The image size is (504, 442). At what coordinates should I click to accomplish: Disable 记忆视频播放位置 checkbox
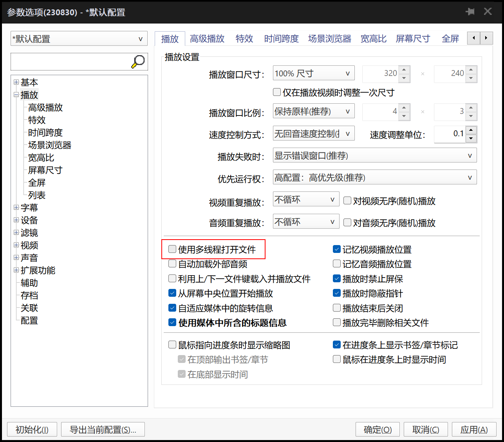coord(336,249)
